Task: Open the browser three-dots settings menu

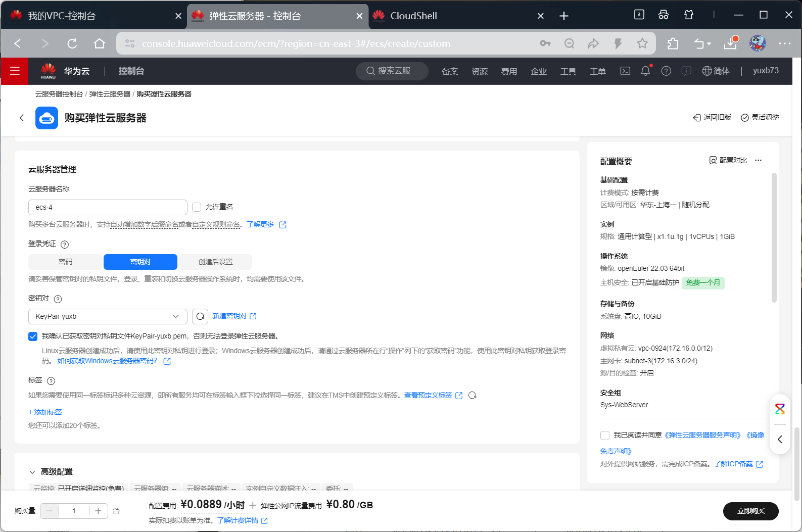Action: [785, 43]
